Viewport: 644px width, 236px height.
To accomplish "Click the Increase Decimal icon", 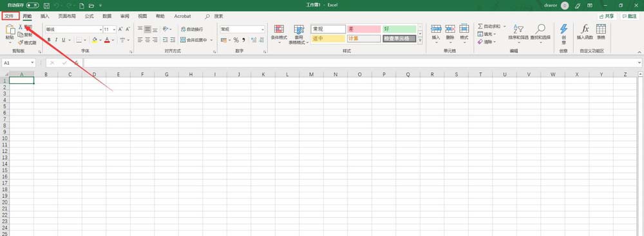I will point(254,40).
